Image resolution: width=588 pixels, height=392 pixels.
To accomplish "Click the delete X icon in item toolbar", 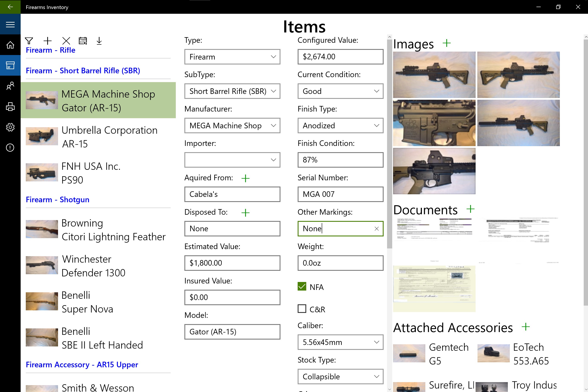I will 66,41.
